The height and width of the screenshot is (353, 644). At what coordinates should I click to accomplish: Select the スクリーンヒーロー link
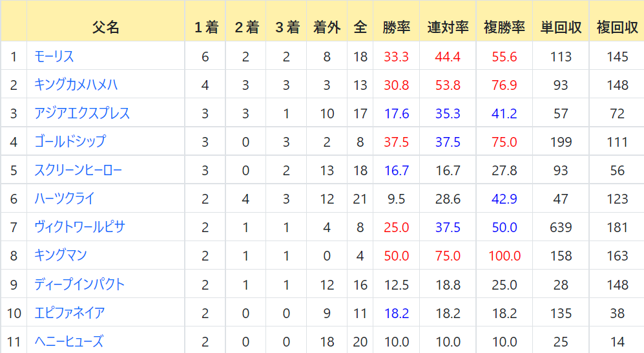[x=78, y=170]
